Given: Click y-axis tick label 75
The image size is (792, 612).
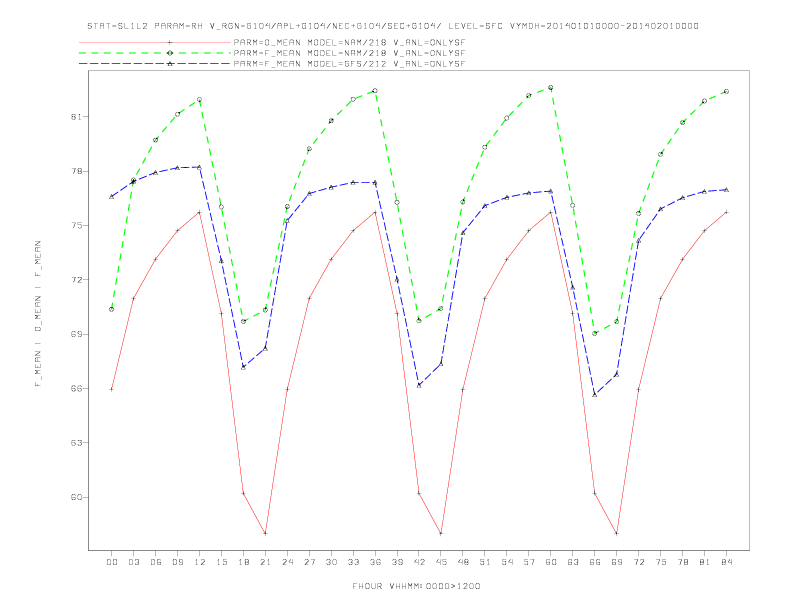Looking at the screenshot, I should click(x=76, y=225).
